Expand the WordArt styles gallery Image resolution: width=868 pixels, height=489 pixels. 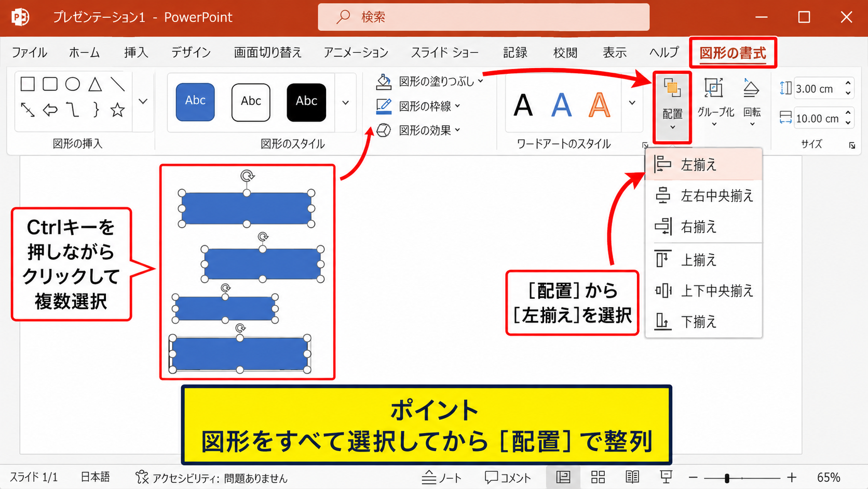[x=632, y=102]
